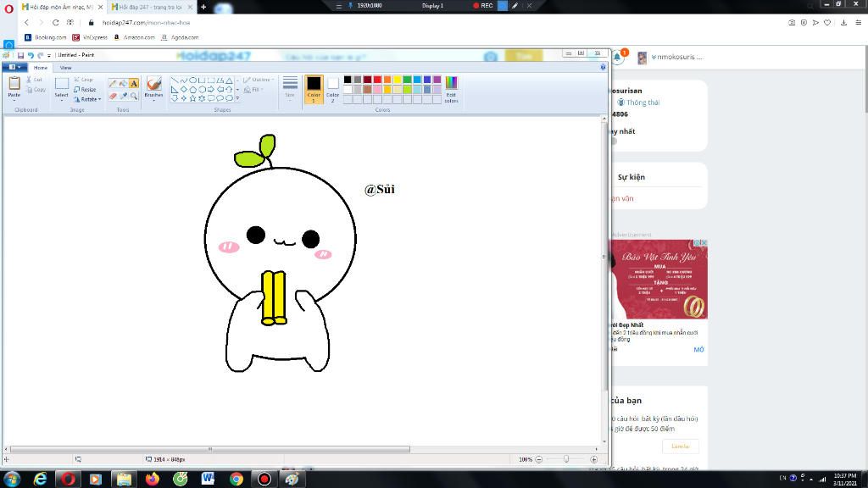Open the Rotate dropdown
868x488 pixels.
coord(87,100)
